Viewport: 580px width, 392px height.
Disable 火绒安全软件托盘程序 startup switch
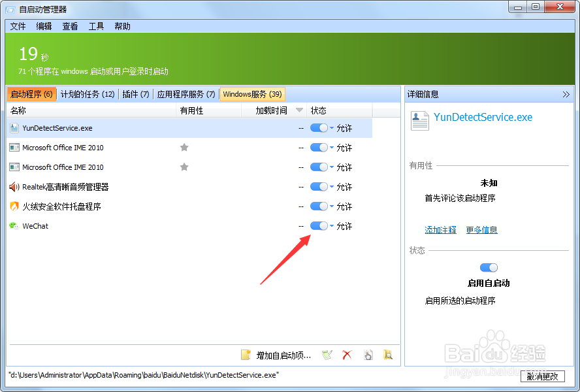(319, 206)
